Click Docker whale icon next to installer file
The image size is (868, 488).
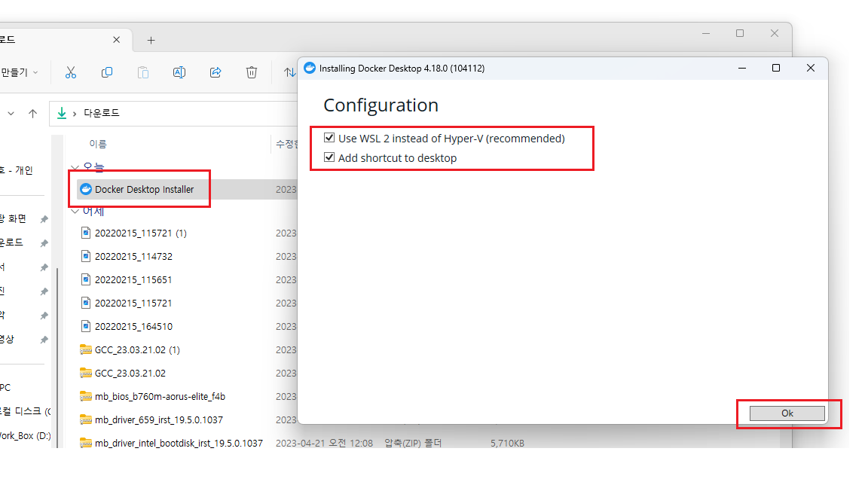86,189
